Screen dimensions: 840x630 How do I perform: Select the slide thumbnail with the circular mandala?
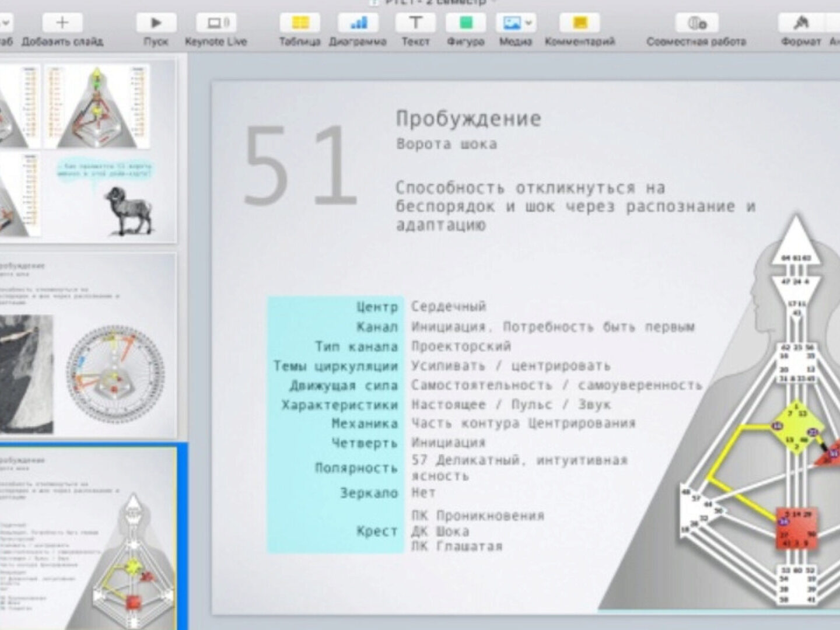point(87,345)
